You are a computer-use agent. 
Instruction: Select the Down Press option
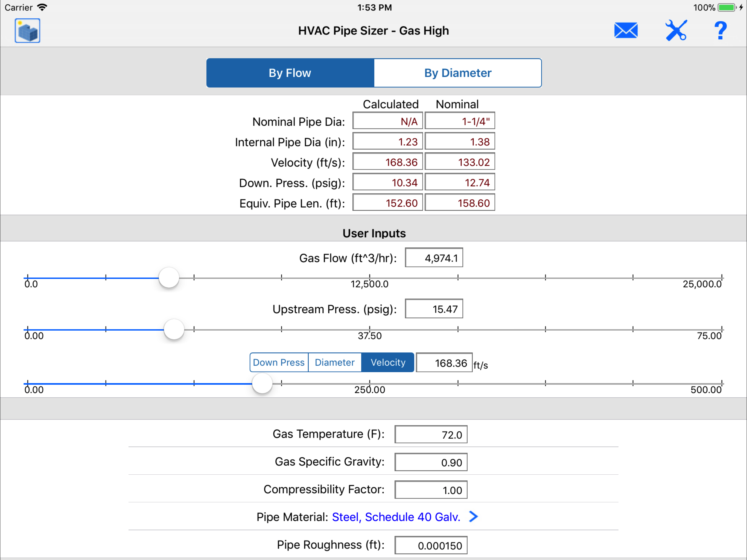tap(279, 362)
